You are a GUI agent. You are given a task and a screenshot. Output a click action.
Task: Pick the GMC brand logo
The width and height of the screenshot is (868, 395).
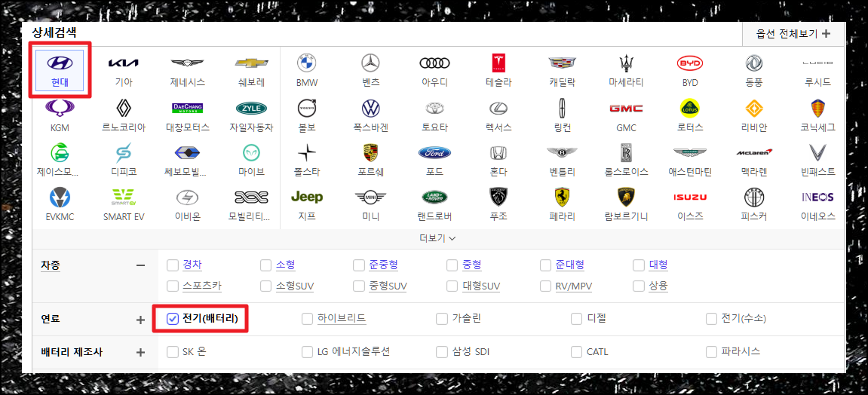[626, 108]
